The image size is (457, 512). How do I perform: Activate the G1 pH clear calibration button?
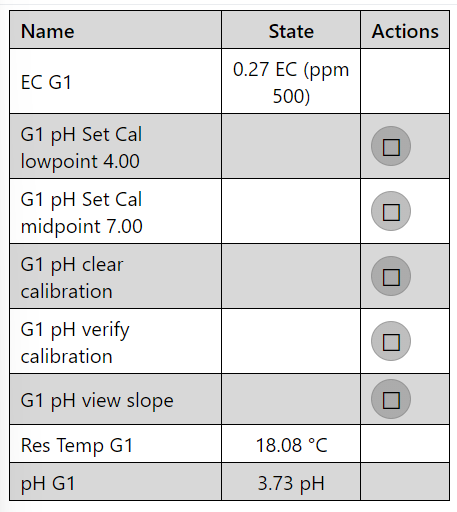tap(391, 276)
